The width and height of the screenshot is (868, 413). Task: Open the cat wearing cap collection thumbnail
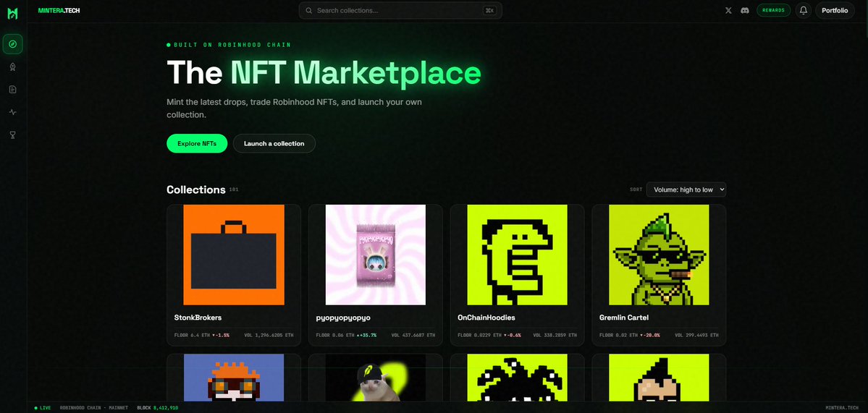pos(375,378)
